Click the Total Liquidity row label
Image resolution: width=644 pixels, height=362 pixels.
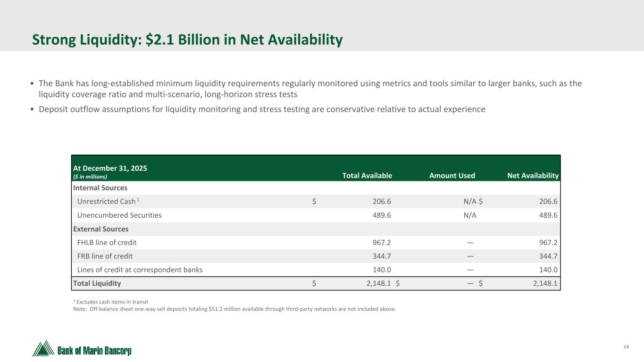[x=97, y=284]
